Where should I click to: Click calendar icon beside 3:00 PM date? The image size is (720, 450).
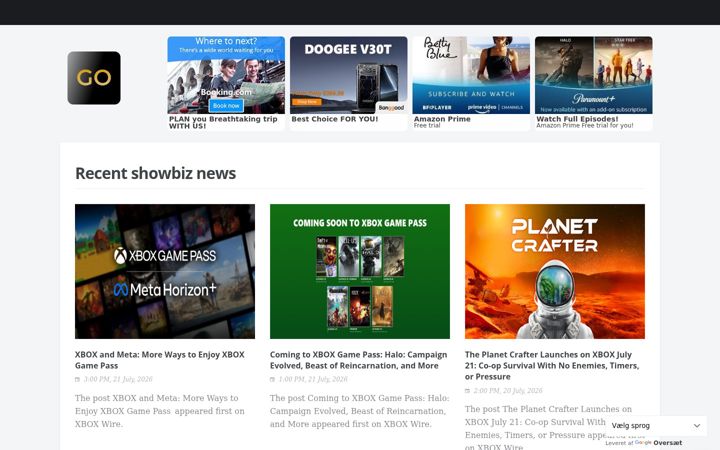(78, 379)
